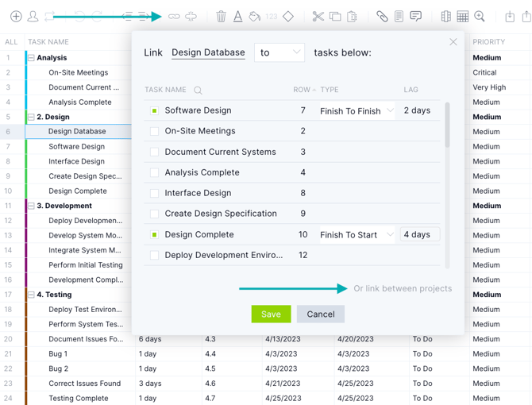Click the columns layout icon

(445, 17)
